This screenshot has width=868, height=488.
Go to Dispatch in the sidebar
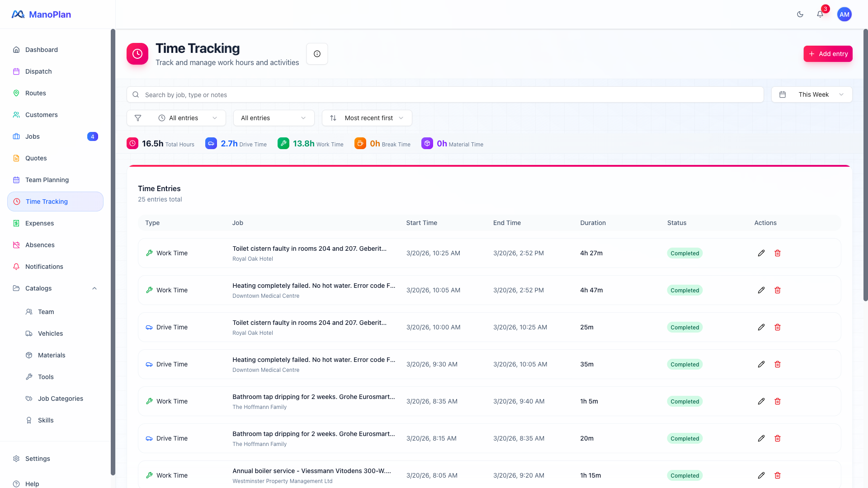click(x=38, y=71)
